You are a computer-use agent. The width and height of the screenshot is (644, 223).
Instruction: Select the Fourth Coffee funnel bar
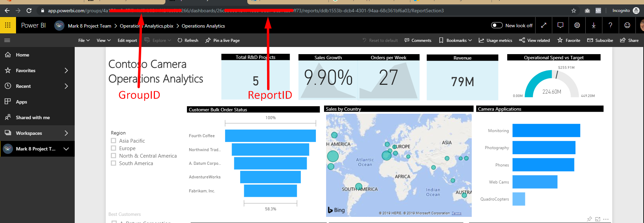[270, 136]
